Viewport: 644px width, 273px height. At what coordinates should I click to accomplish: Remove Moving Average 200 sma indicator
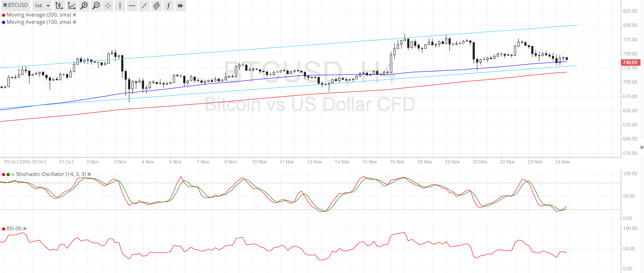[74, 15]
